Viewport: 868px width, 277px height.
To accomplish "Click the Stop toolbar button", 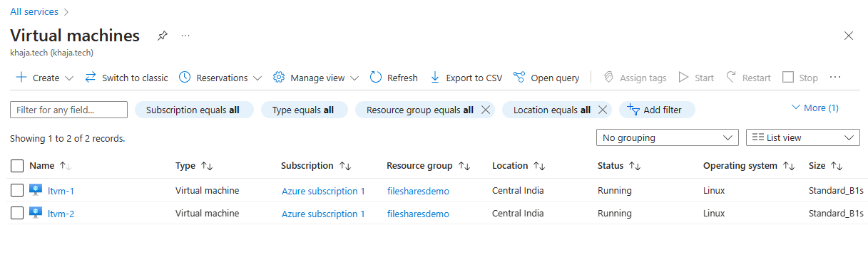I will coord(800,78).
